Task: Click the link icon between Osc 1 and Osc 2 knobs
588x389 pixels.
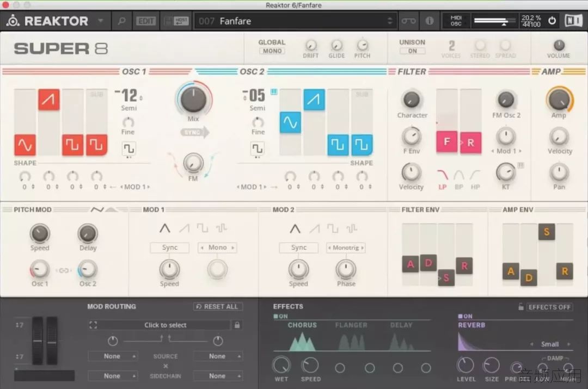Action: click(63, 270)
